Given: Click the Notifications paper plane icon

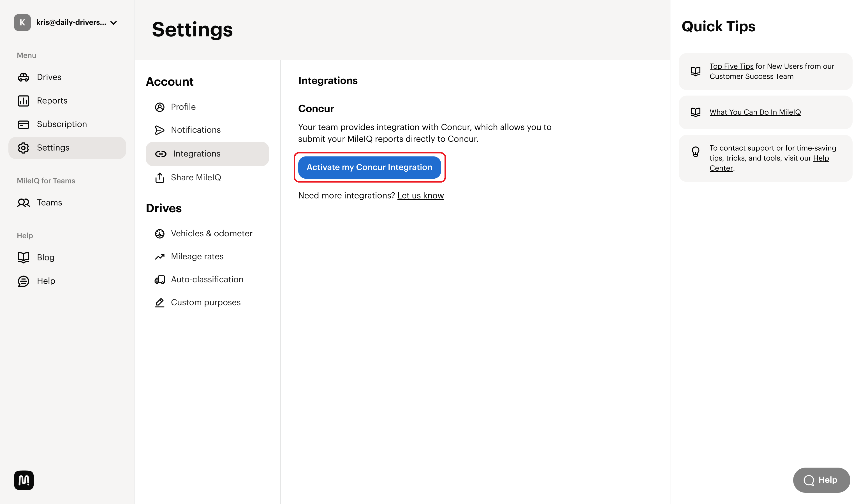Looking at the screenshot, I should coord(159,130).
